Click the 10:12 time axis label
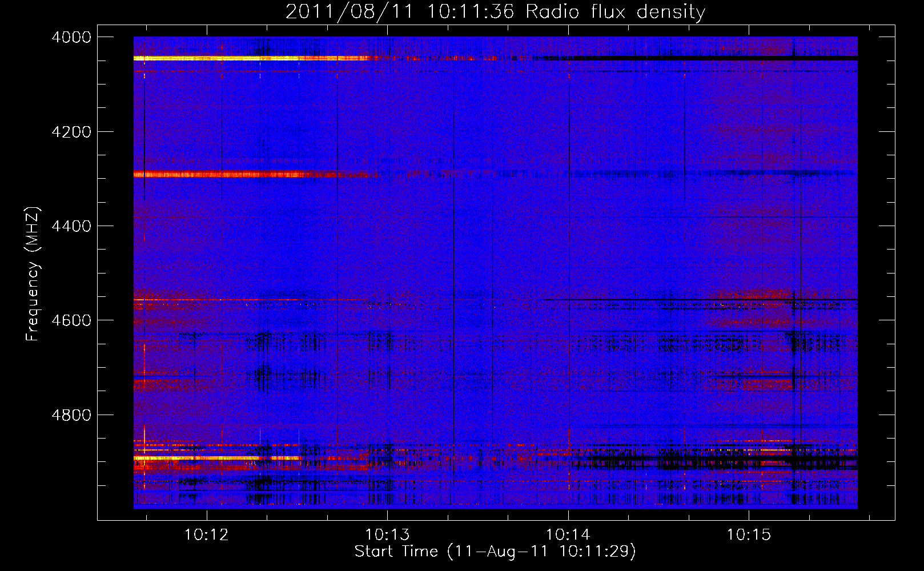This screenshot has height=571, width=924. click(x=206, y=535)
